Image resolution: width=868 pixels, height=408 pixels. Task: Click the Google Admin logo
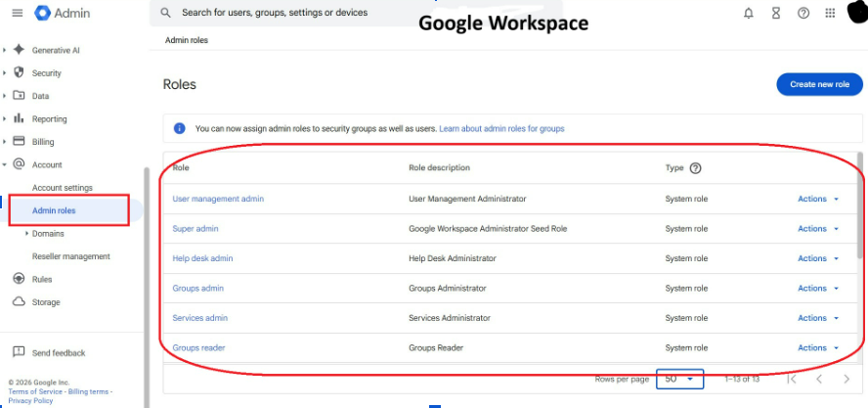[x=62, y=13]
